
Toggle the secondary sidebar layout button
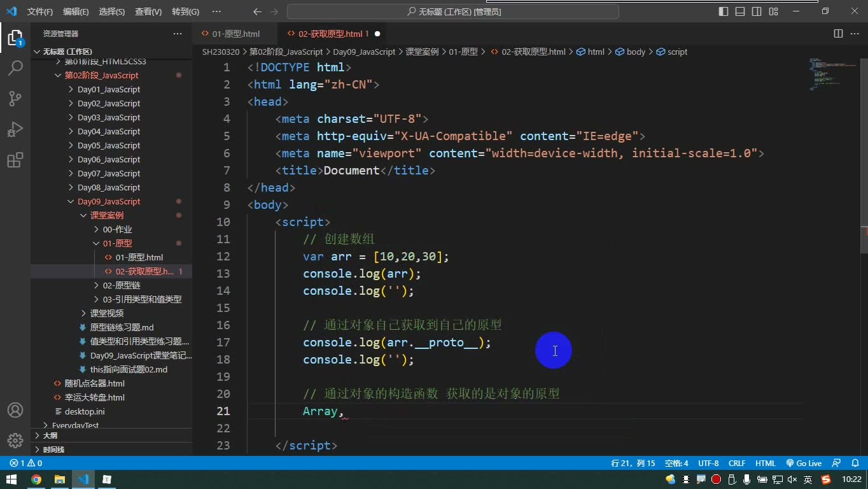click(x=757, y=11)
